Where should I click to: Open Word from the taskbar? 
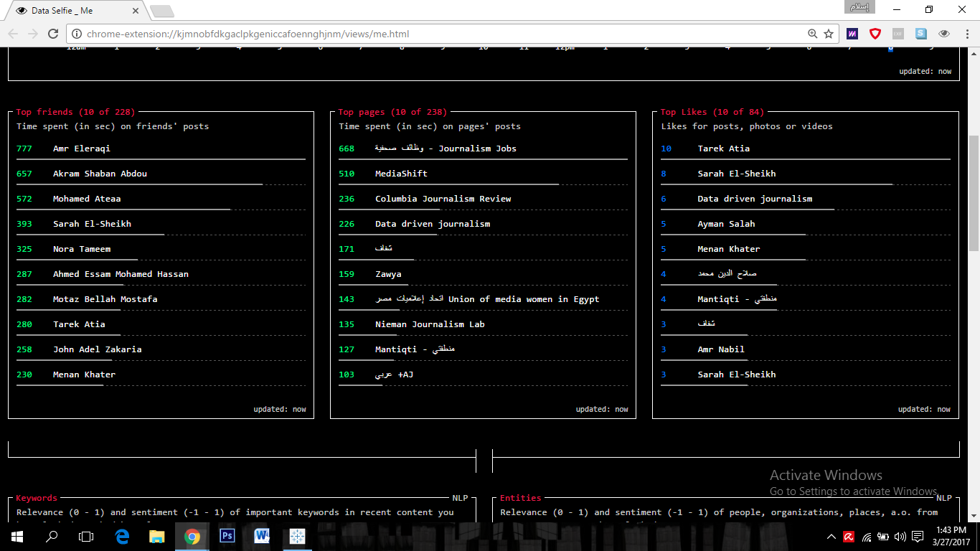[261, 536]
